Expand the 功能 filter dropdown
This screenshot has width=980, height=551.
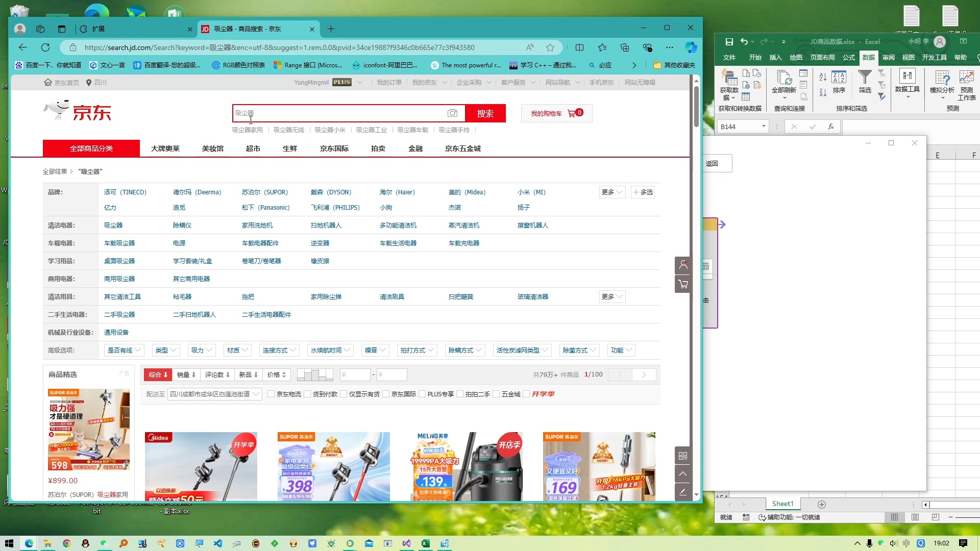(x=621, y=350)
